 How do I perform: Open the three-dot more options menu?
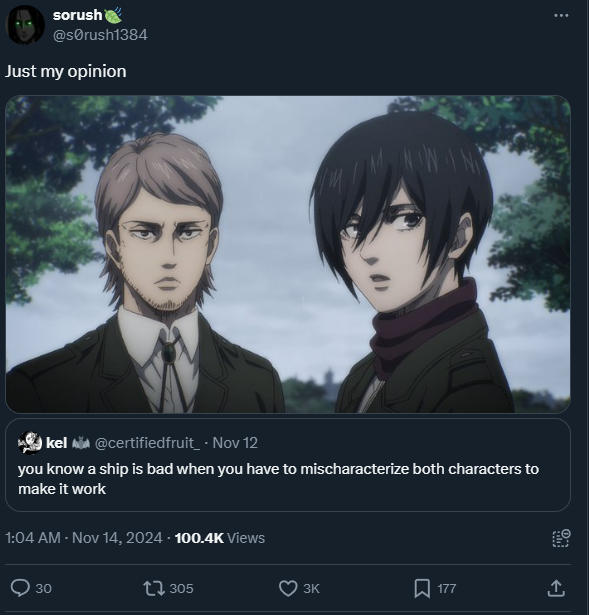point(561,15)
